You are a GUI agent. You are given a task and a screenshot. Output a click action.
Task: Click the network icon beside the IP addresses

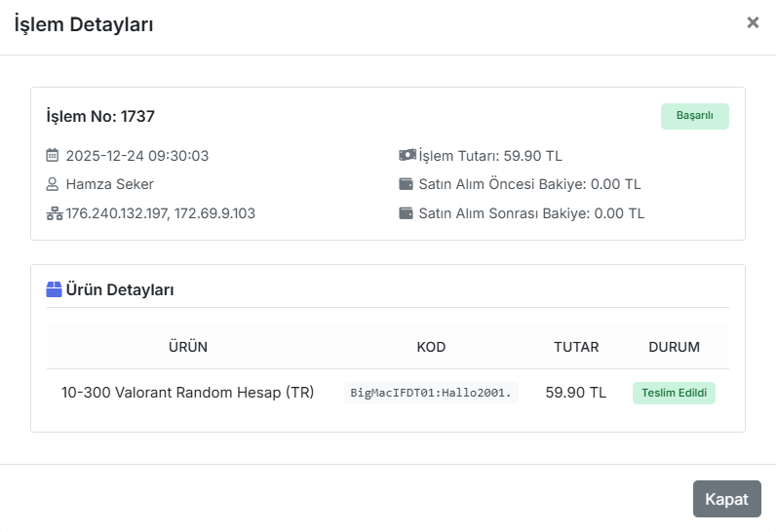coord(55,213)
